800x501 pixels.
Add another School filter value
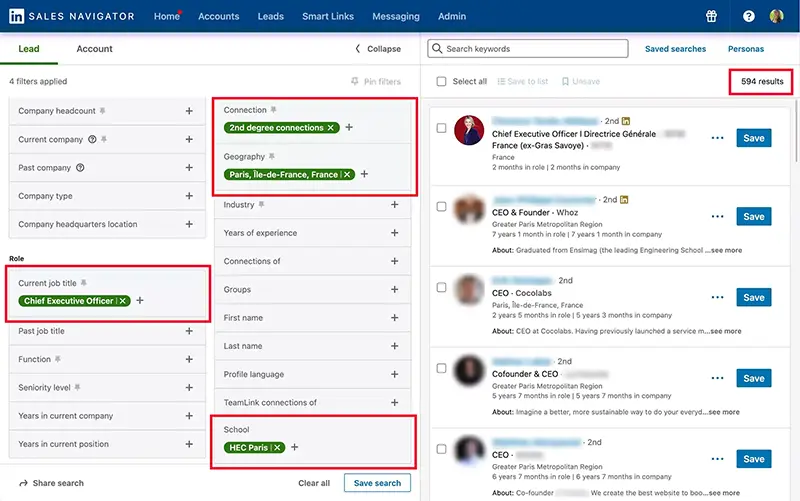[294, 447]
